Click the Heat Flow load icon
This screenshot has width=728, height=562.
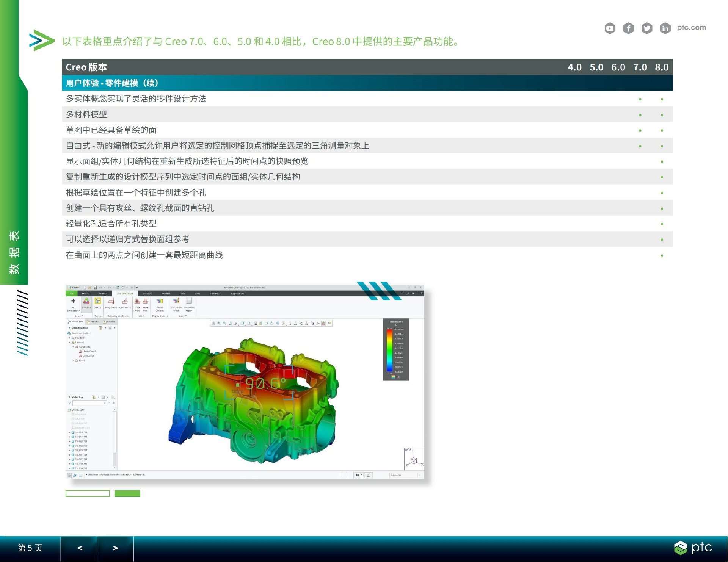point(137,302)
